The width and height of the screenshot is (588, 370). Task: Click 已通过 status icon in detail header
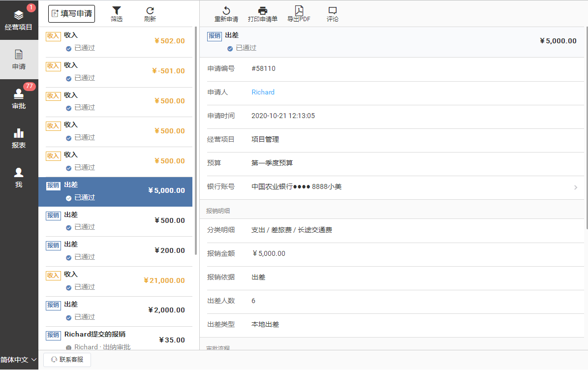click(230, 49)
